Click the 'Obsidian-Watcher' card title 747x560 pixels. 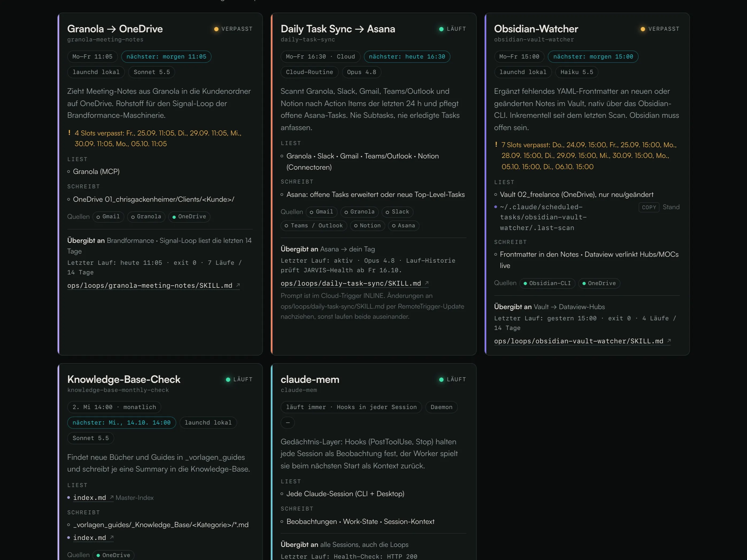tap(536, 29)
